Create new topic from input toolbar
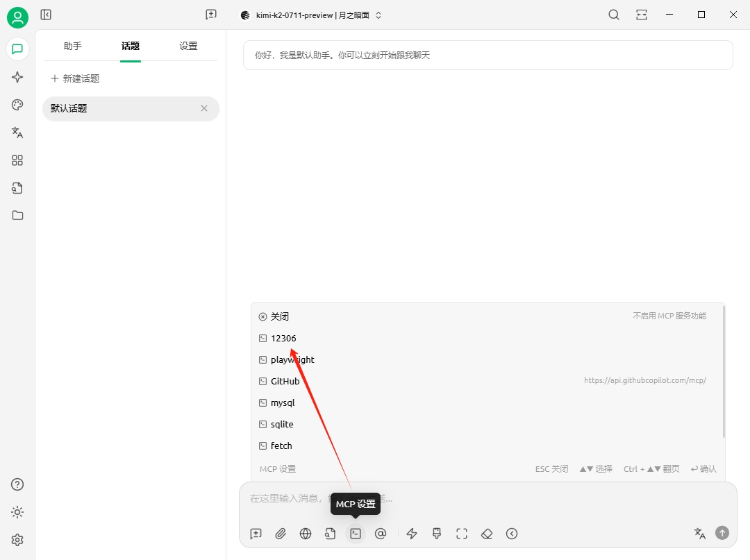Viewport: 750px width, 560px height. point(256,533)
